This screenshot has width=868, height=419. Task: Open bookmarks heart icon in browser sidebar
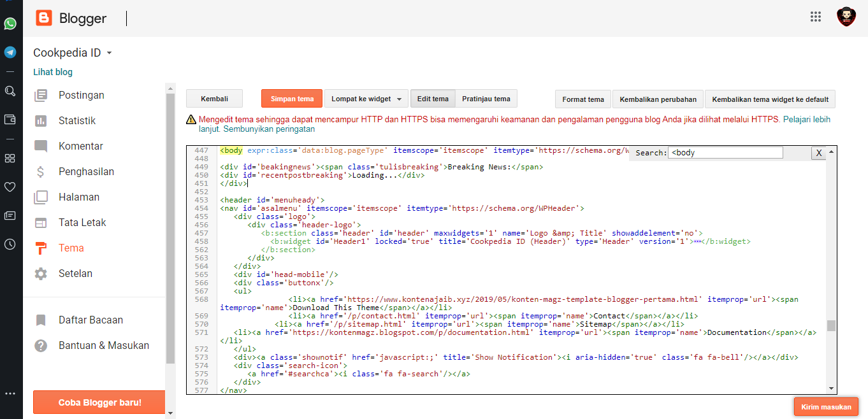(x=10, y=187)
